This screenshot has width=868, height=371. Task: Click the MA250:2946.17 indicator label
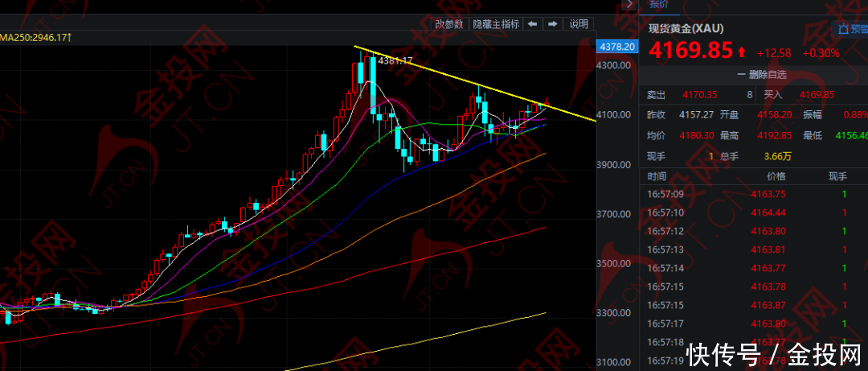35,37
